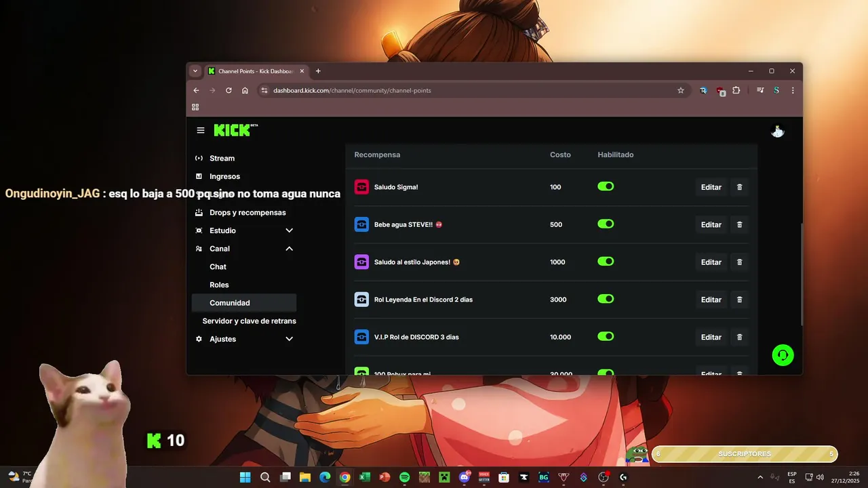Click the 10.000 cost value

click(560, 337)
